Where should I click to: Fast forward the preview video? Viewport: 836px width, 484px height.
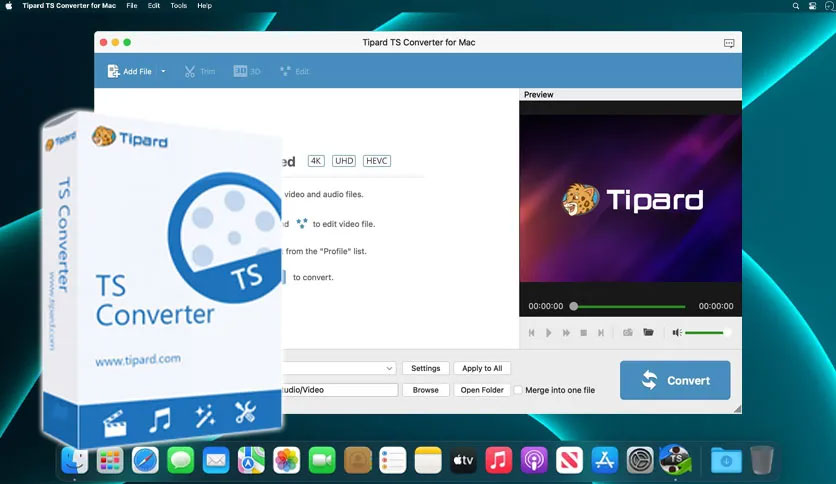566,333
